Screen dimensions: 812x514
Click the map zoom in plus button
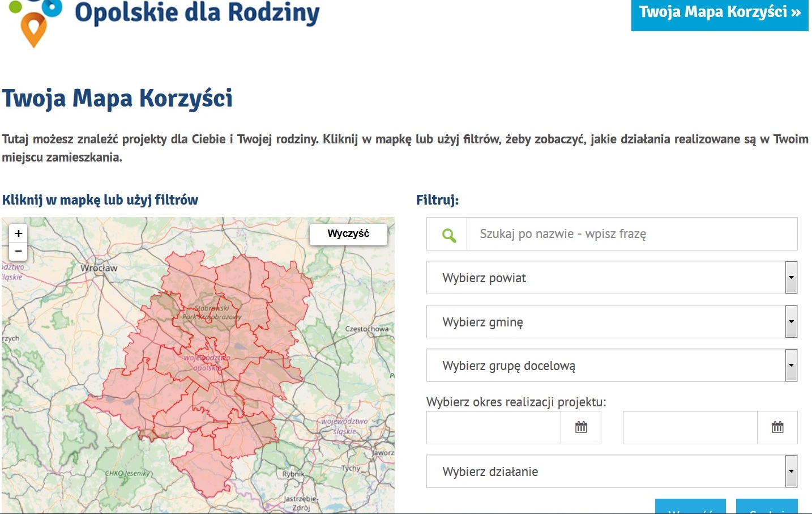tap(19, 233)
